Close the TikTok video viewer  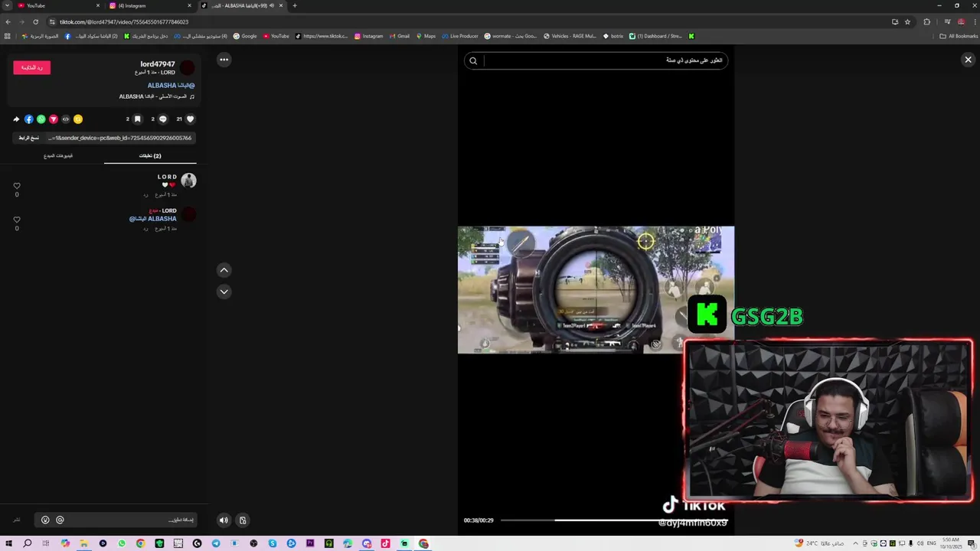[x=968, y=60]
